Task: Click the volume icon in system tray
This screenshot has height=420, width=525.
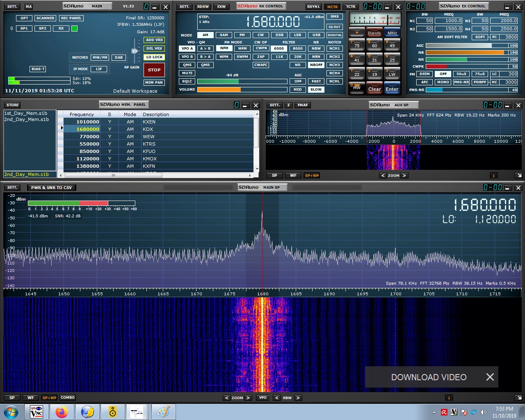Action: (484, 412)
